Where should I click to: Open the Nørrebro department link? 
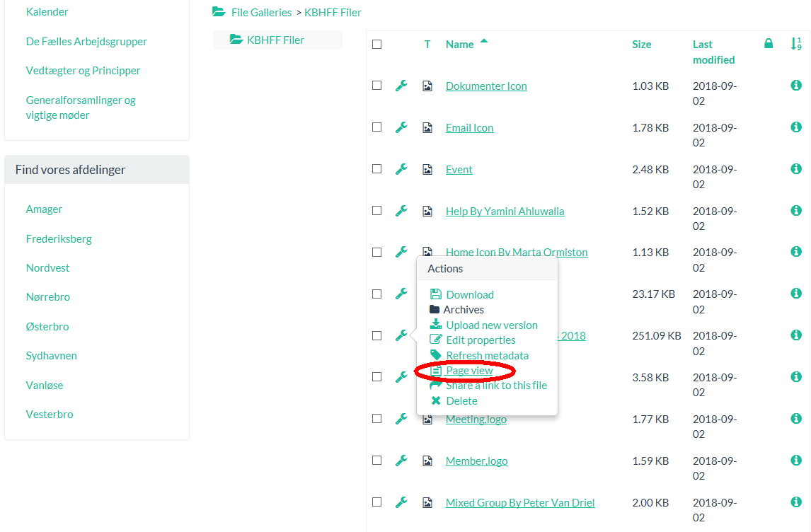click(x=48, y=297)
